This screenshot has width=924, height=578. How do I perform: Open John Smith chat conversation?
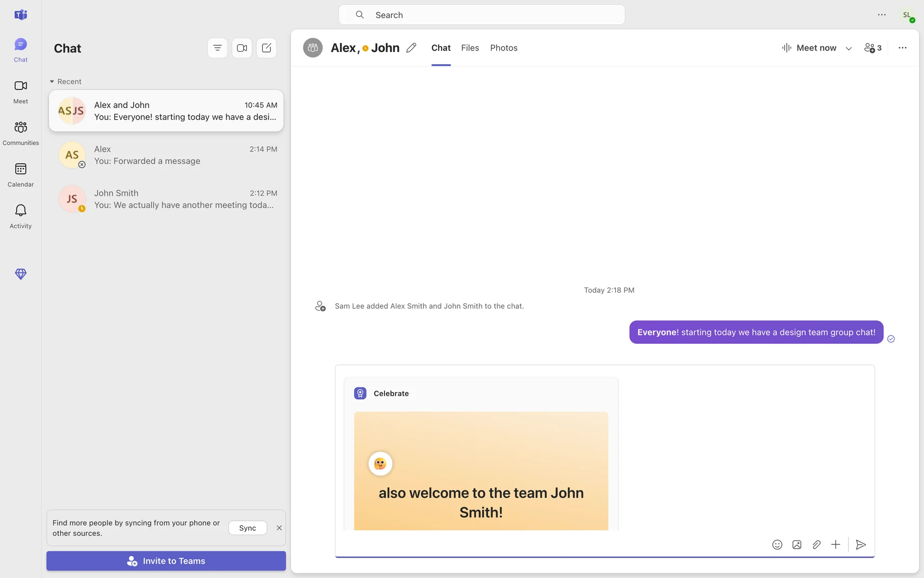[x=166, y=199]
